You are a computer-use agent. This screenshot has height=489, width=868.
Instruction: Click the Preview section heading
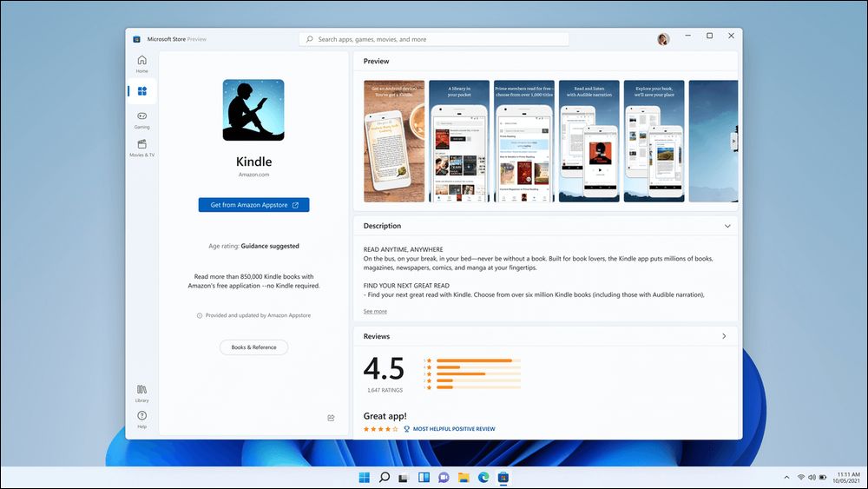click(377, 61)
